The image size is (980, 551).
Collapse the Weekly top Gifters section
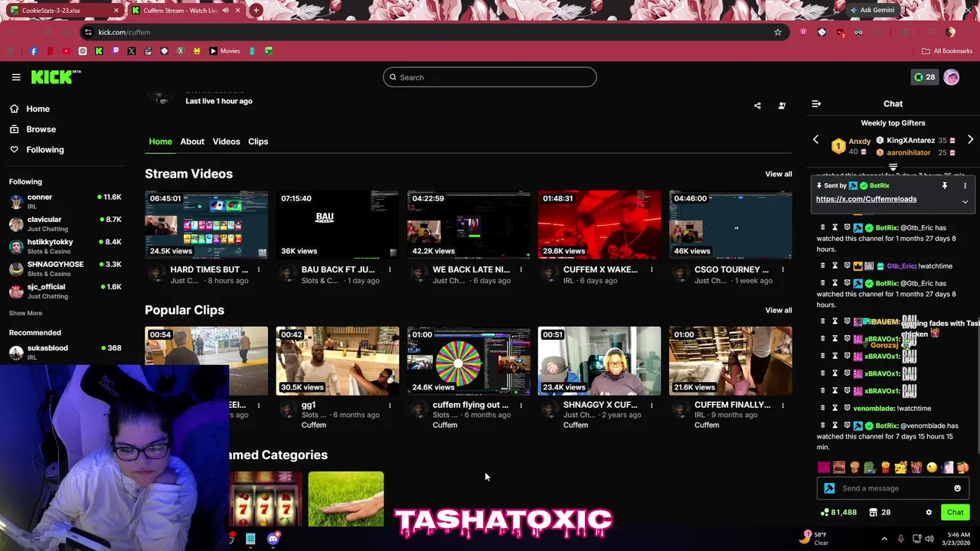[893, 167]
